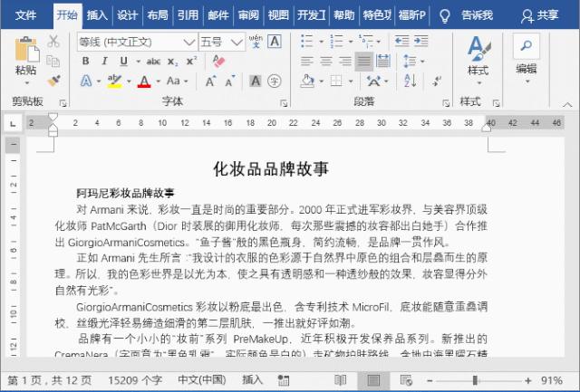
Task: Align text right
Action: [x=345, y=62]
